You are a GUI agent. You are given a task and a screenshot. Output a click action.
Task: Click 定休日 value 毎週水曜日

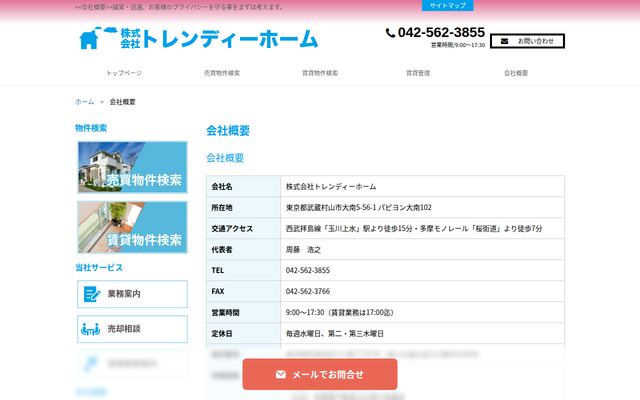335,333
